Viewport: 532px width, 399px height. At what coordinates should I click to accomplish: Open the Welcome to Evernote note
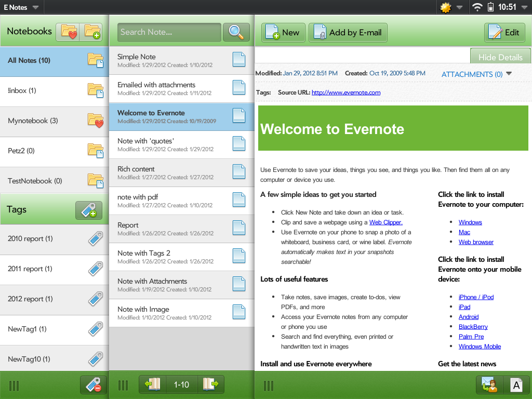(181, 117)
